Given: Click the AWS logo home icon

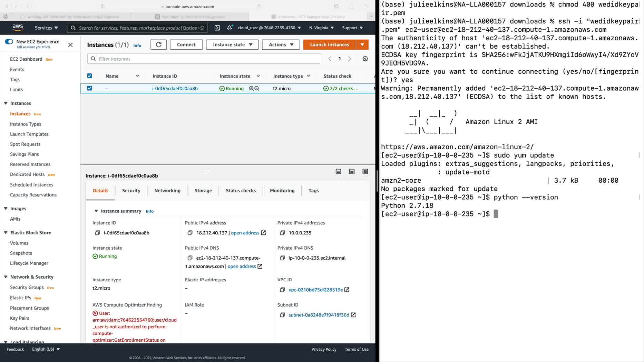Looking at the screenshot, I should pos(18,28).
